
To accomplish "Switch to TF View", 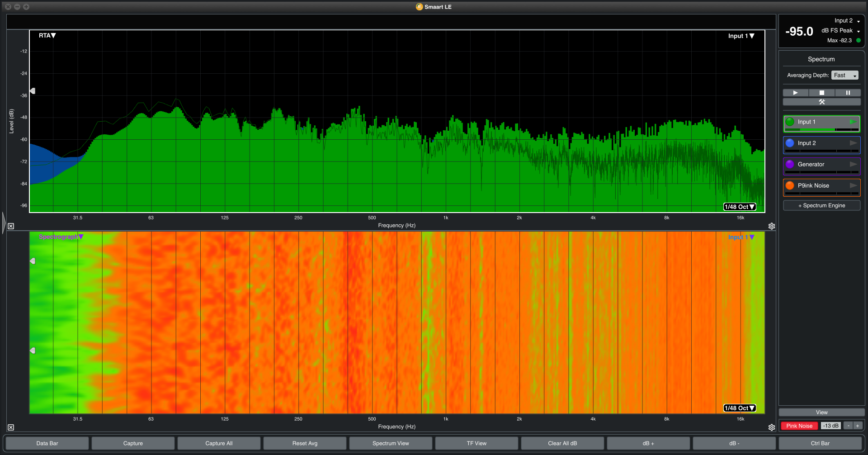I will 476,443.
